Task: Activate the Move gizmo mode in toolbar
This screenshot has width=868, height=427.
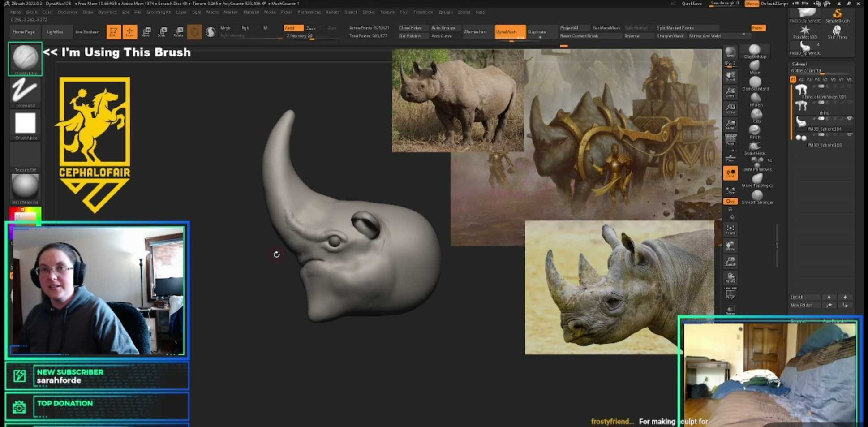Action: coord(146,32)
